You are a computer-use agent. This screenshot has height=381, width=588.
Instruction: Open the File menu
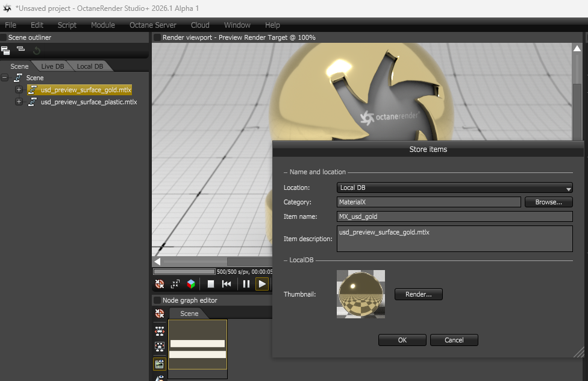[10, 25]
